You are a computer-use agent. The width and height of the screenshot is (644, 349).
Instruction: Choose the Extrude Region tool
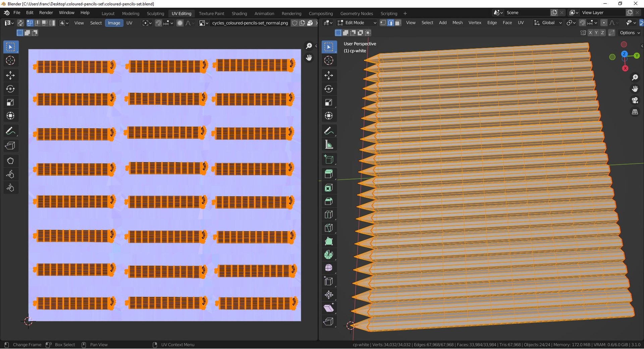[x=329, y=174]
